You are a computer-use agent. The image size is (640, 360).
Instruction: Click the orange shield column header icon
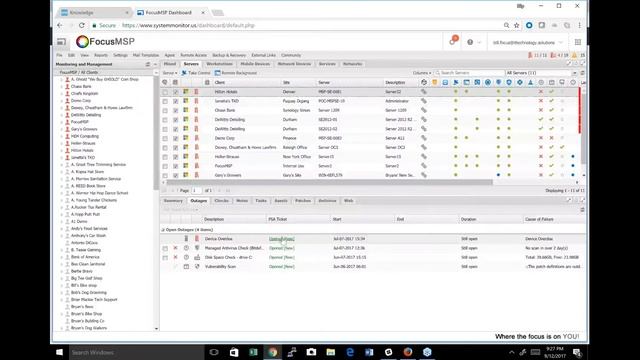click(435, 82)
